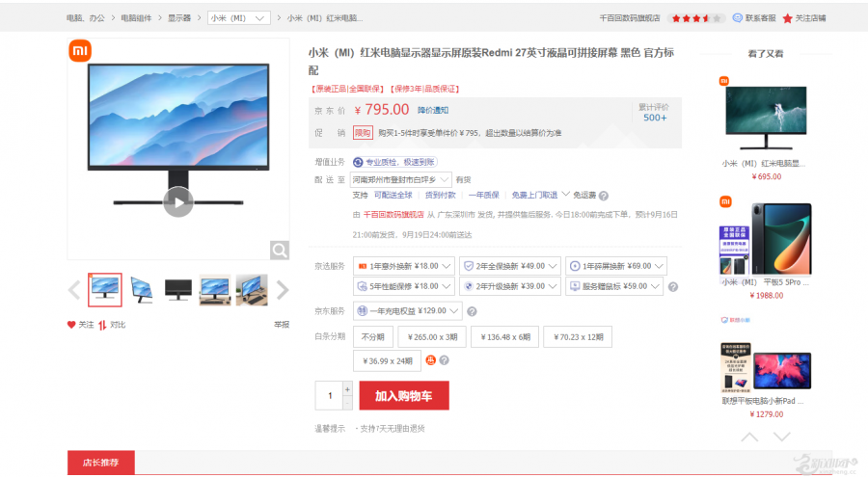Open 2年全保换新 ¥49.00 service dropdown
This screenshot has width=868, height=477.
[510, 266]
